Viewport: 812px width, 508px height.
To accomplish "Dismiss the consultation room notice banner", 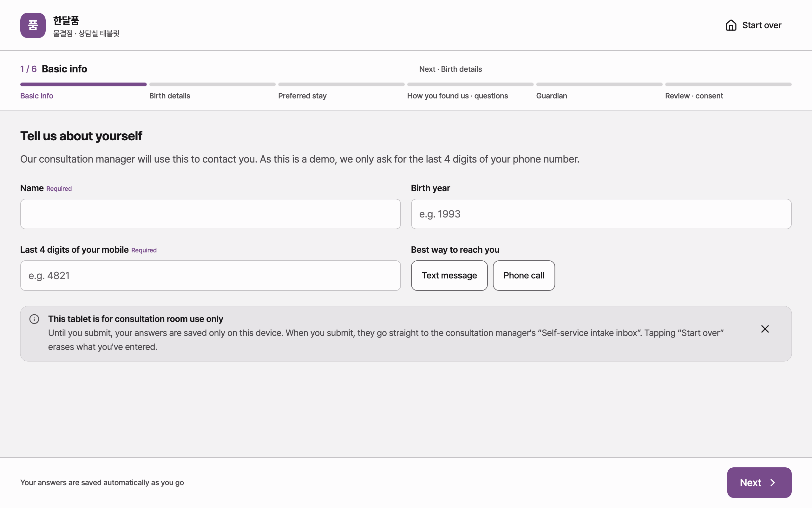I will click(765, 329).
